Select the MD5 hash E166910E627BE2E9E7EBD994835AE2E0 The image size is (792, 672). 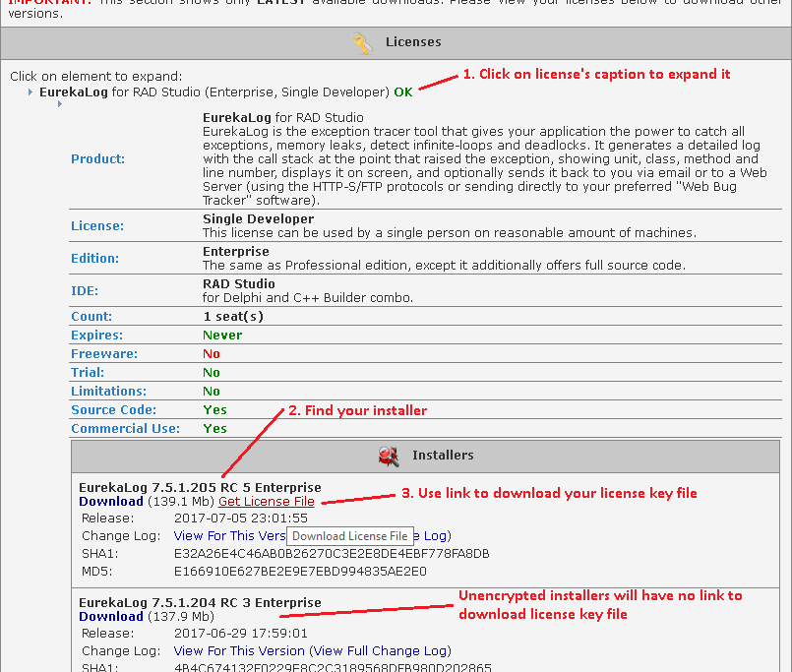coord(300,572)
